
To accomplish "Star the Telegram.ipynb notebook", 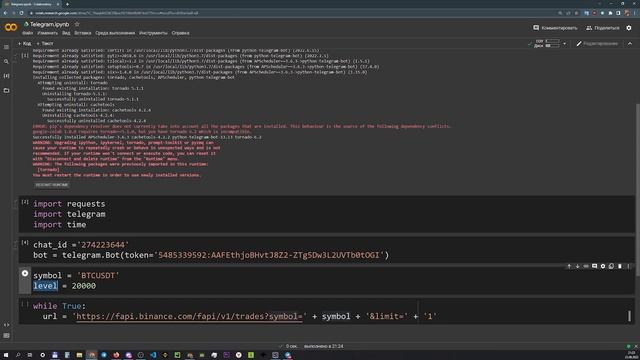I will pyautogui.click(x=77, y=24).
